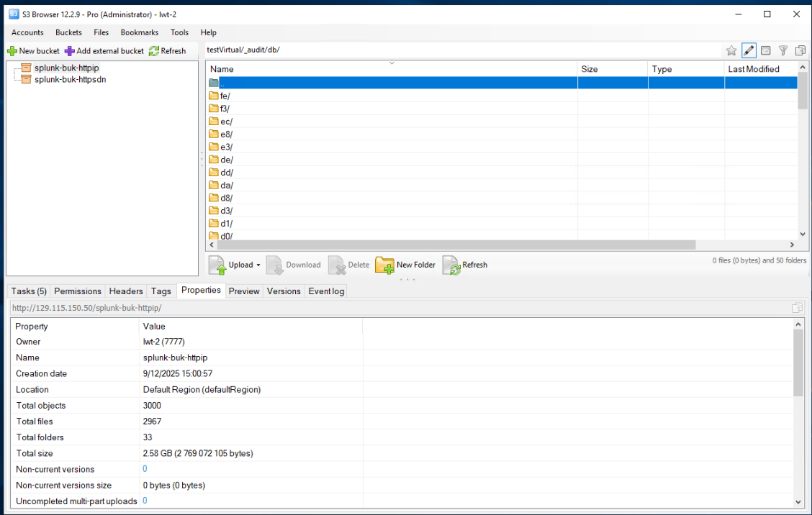Click the bookmark star icon
The image size is (812, 515).
coord(731,50)
